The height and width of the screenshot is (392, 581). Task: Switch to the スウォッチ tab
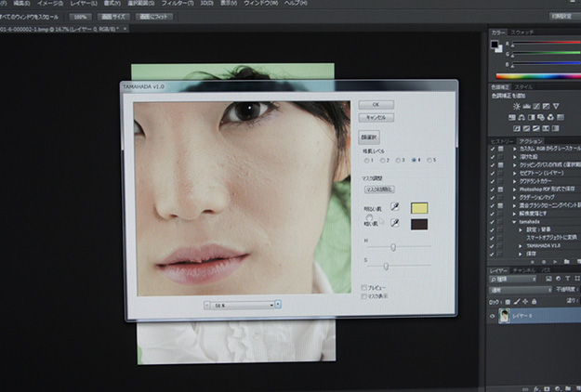tap(522, 33)
